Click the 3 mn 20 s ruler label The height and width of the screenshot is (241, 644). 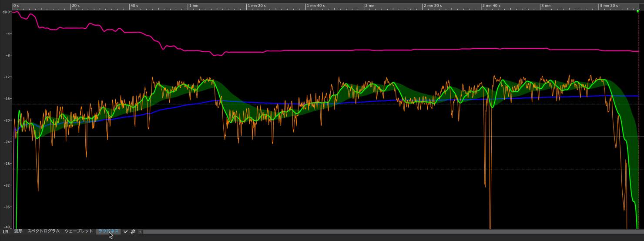pos(610,6)
